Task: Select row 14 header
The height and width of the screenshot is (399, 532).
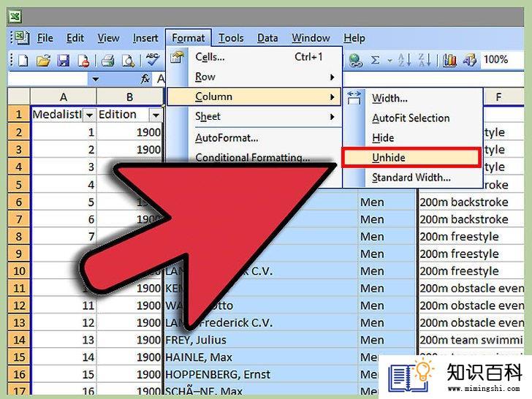Action: pos(19,340)
